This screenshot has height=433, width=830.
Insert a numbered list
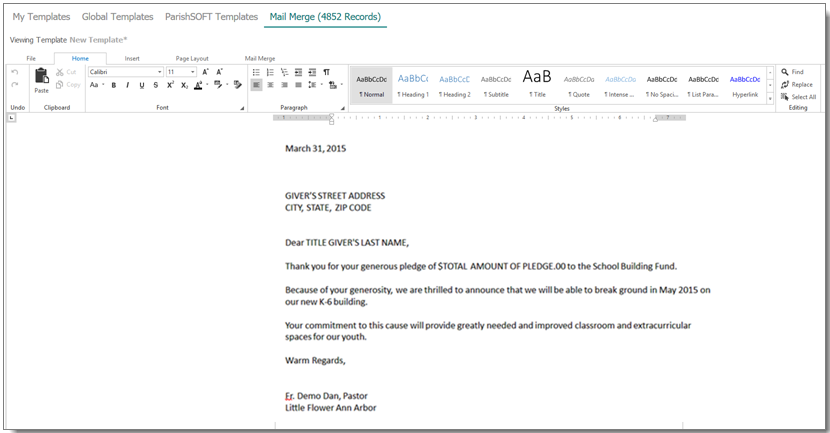(x=270, y=72)
